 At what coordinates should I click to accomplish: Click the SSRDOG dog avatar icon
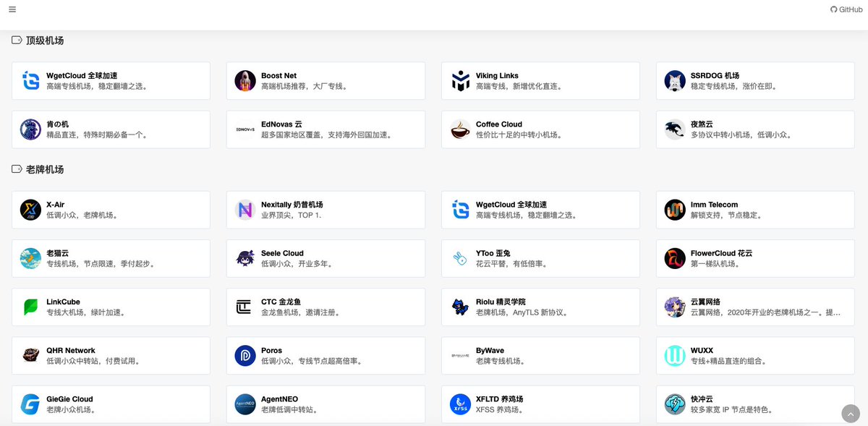(675, 81)
